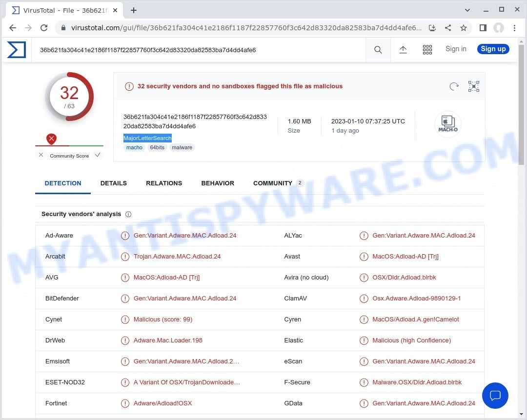Click Malicious (score: 99) Cynet result
Viewport: 527px width, 420px height.
pos(163,320)
